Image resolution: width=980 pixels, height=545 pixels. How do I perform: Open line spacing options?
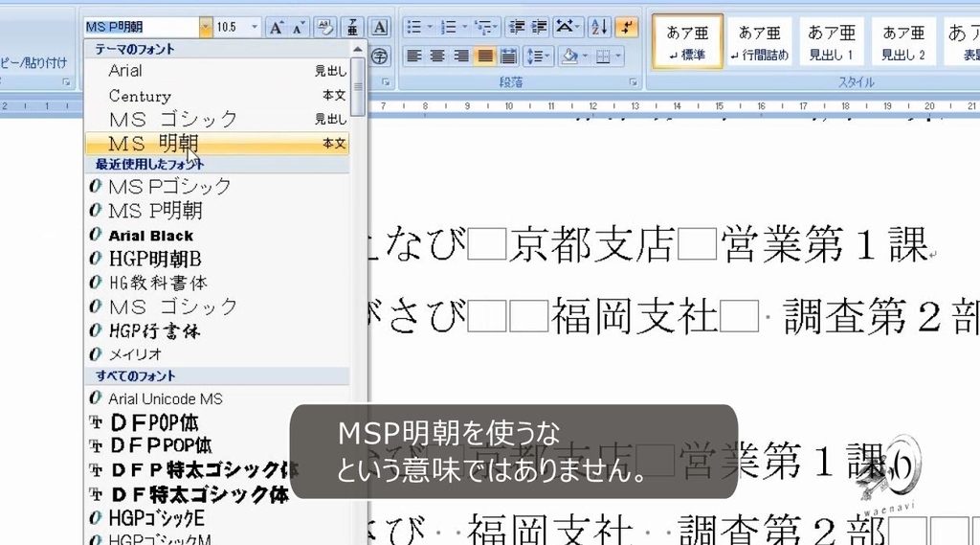538,57
